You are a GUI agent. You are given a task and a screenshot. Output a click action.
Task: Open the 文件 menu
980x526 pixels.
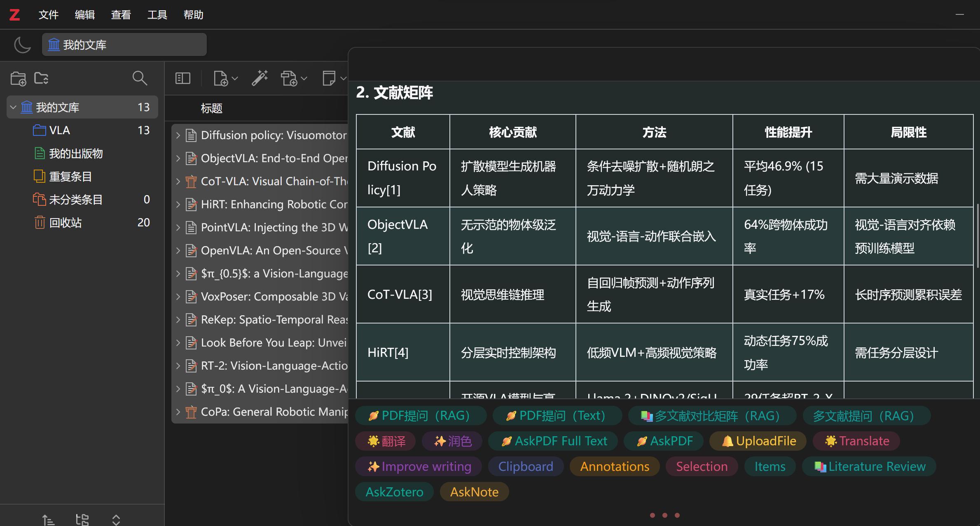point(48,15)
